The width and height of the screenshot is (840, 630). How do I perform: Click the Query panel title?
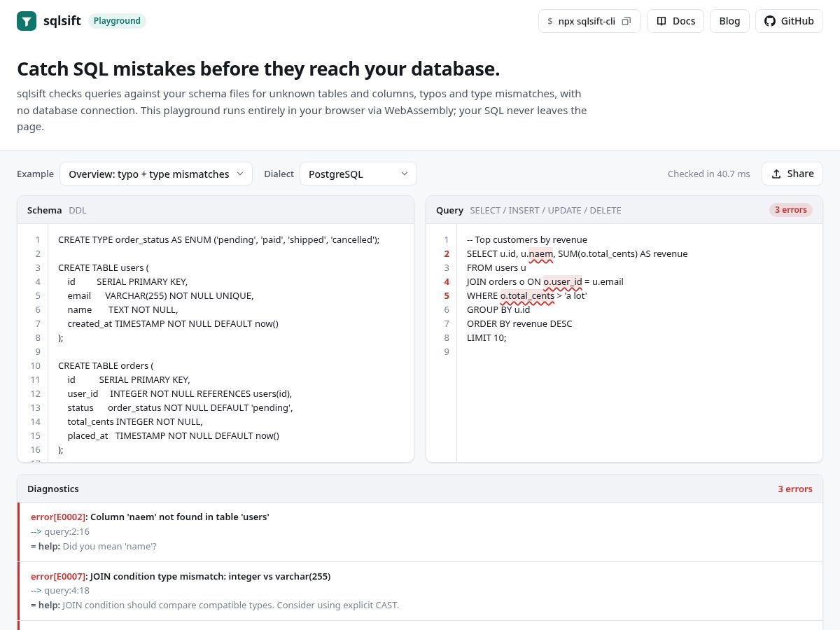449,210
